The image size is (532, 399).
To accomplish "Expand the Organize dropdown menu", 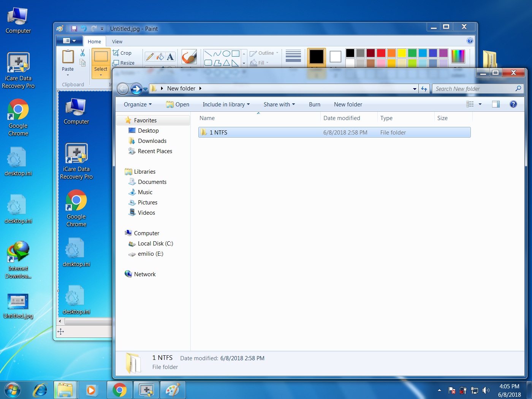I will click(138, 104).
